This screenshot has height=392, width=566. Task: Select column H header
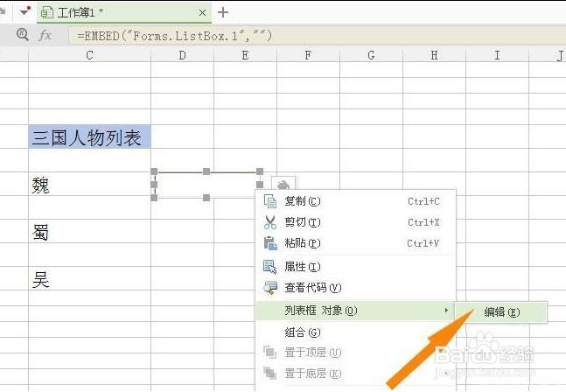point(434,55)
